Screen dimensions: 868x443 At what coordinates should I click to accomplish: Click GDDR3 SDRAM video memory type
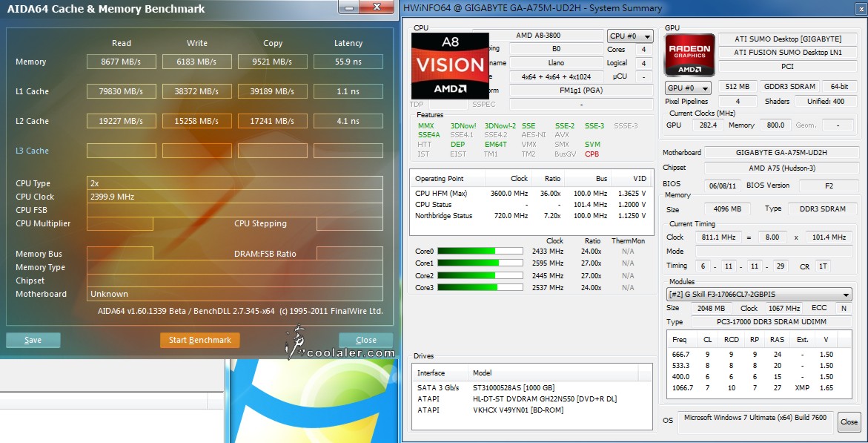pos(789,87)
